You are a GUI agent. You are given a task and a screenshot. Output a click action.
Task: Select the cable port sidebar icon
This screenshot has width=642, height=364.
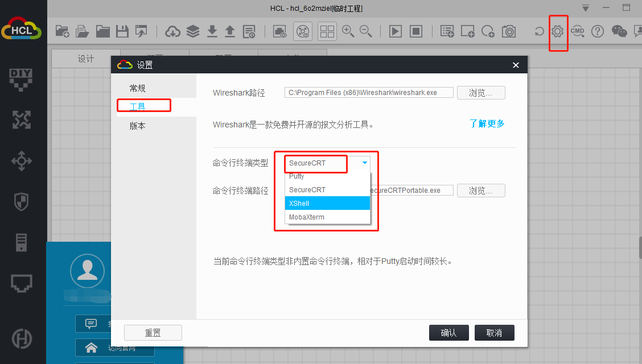pos(21,283)
